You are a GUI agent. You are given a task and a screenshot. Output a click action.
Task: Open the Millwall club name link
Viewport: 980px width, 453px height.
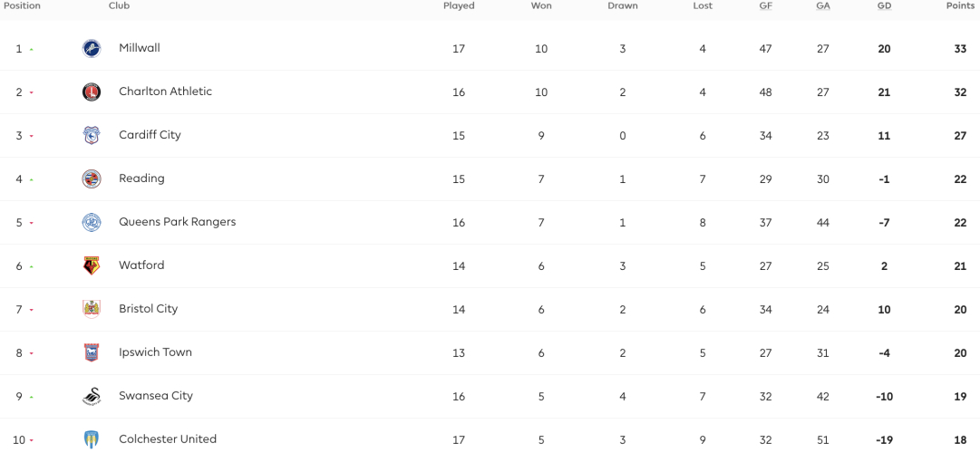140,47
